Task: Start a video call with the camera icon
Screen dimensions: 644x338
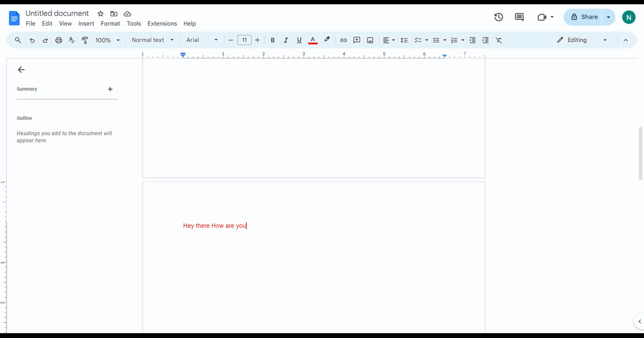Action: pyautogui.click(x=541, y=17)
